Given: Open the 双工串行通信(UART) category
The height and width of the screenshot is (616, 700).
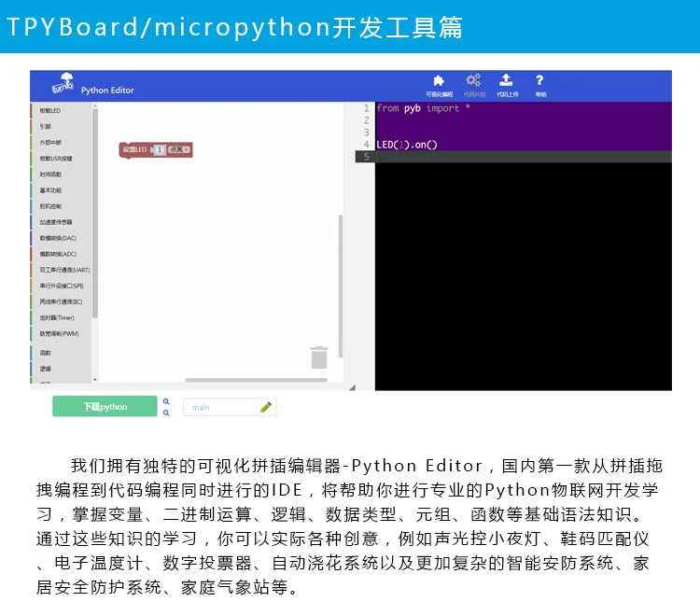Looking at the screenshot, I should (x=64, y=270).
